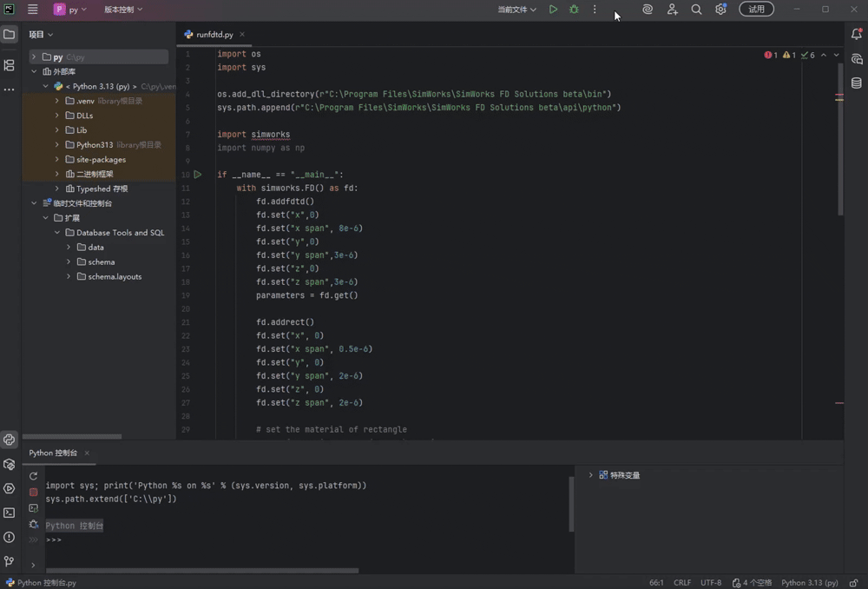Screen dimensions: 868x589
Task: Show more tool windows ellipsis
Action: point(10,89)
